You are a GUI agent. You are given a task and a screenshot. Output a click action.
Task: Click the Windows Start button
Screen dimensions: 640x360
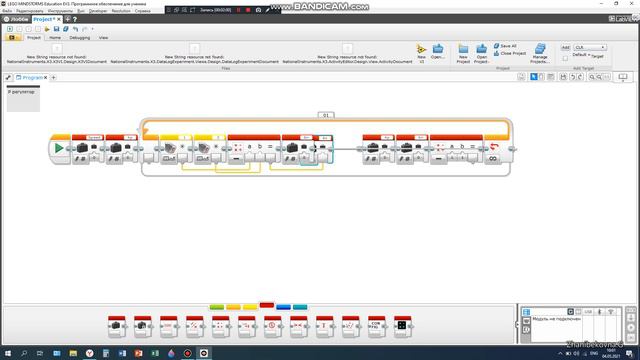tap(7, 353)
